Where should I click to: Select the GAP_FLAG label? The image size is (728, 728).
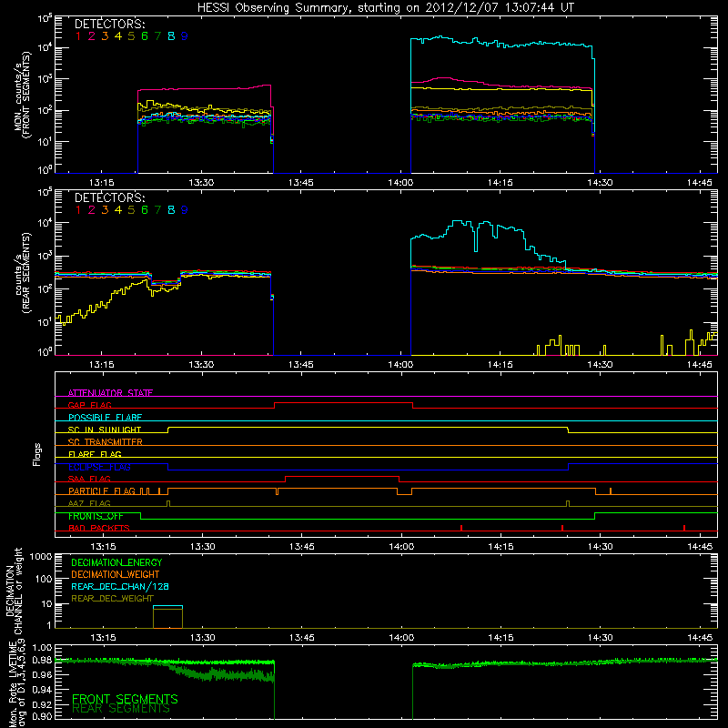(89, 405)
